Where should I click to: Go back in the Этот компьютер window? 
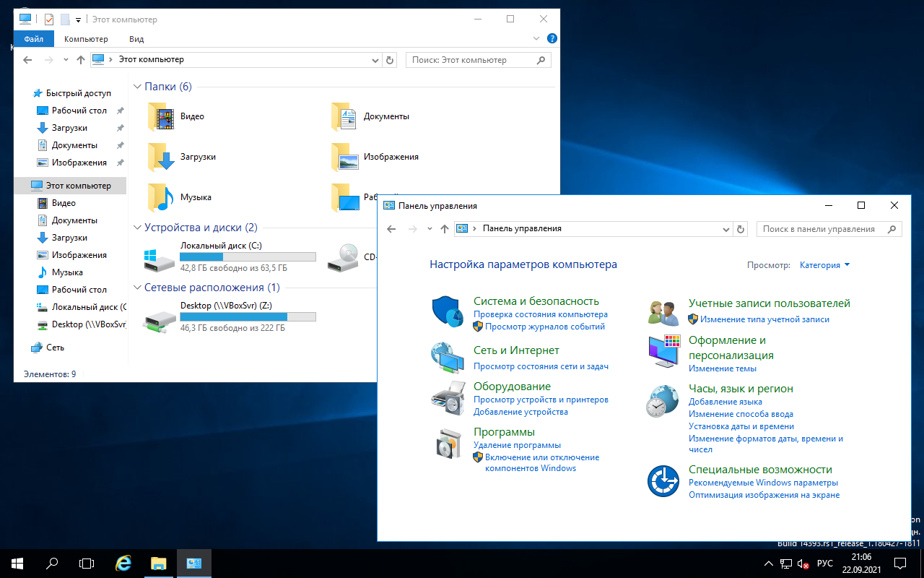click(27, 60)
